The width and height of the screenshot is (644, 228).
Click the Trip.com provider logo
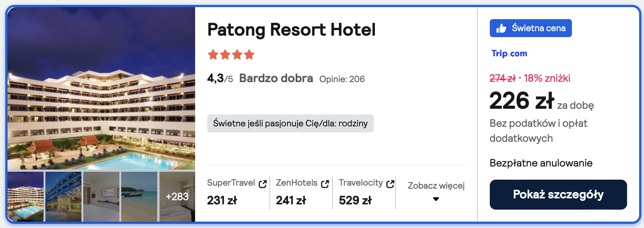click(x=509, y=54)
